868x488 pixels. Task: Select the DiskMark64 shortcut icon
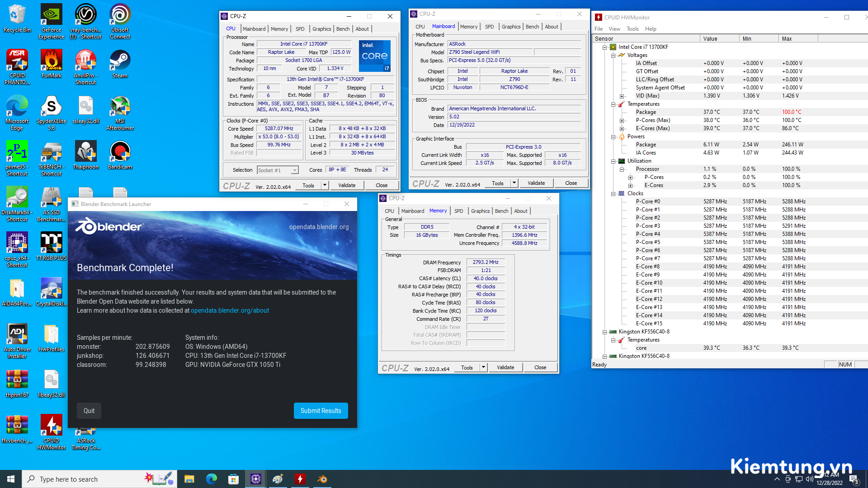(17, 204)
